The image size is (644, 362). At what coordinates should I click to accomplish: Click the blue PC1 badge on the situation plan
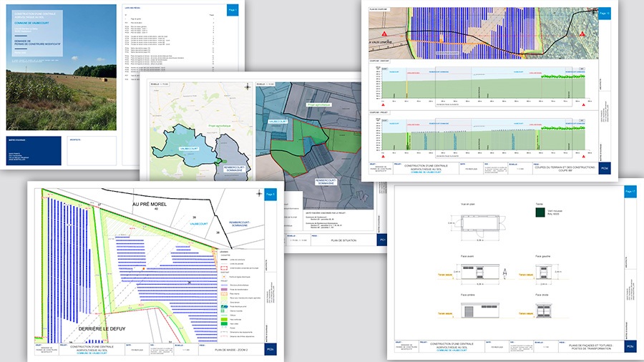[x=382, y=240]
